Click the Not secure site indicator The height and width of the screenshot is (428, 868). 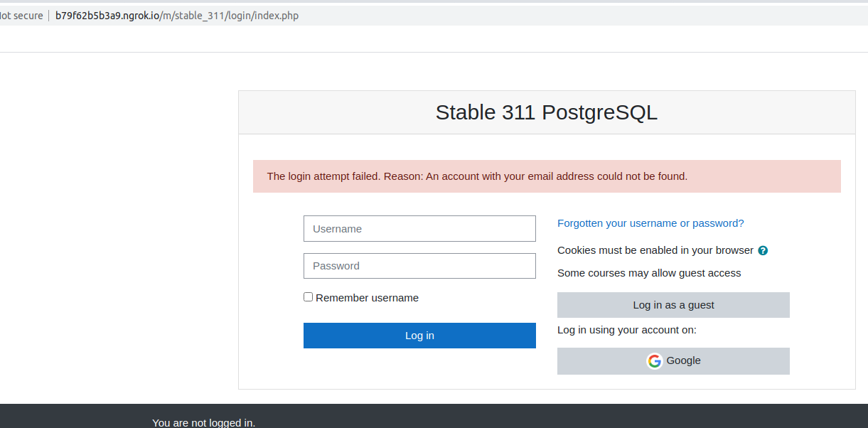point(21,16)
